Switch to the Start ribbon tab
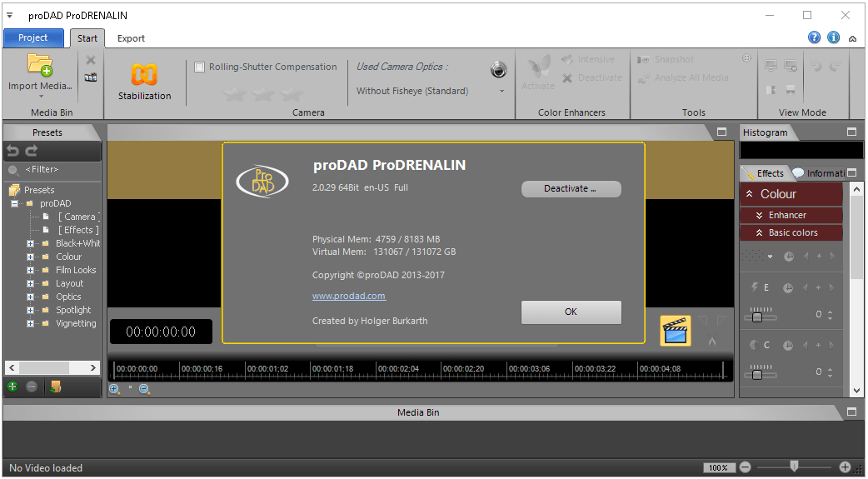The image size is (868, 479). 87,38
